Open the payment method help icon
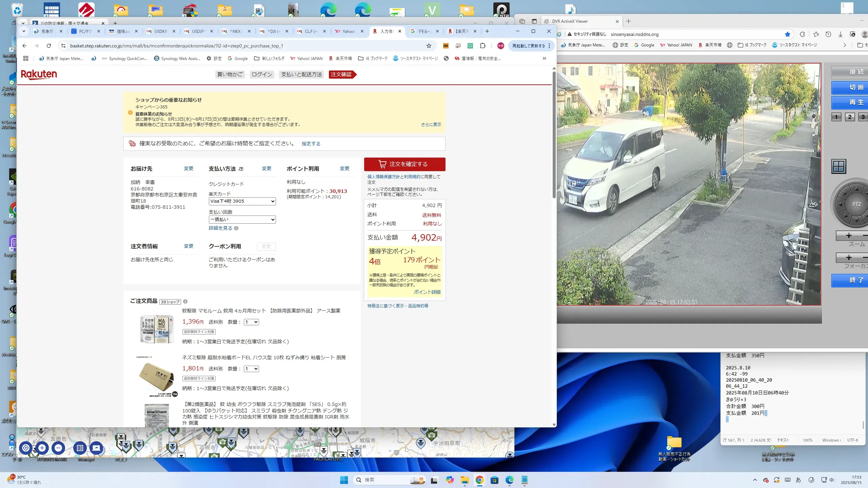868x488 pixels. pyautogui.click(x=241, y=169)
